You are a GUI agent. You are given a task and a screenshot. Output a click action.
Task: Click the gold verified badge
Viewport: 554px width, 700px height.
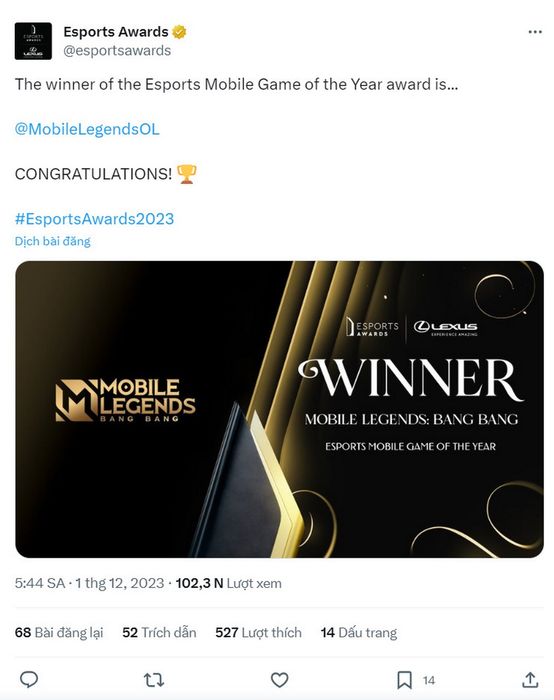(x=179, y=32)
